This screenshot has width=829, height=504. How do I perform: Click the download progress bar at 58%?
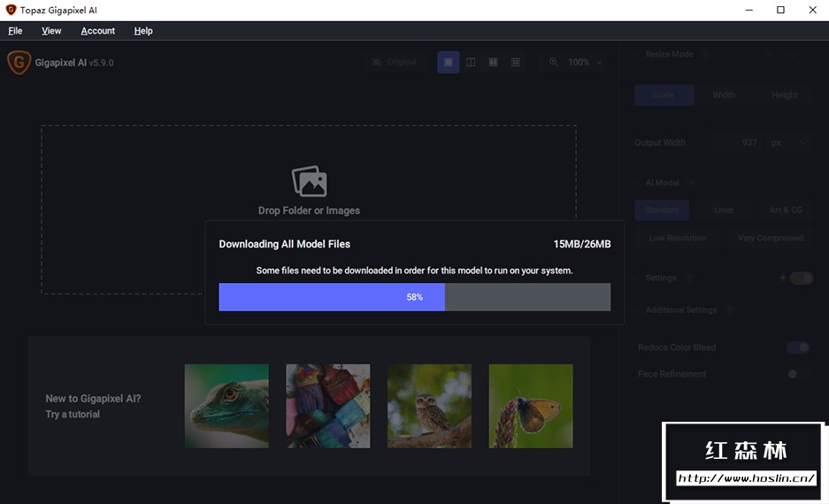414,297
